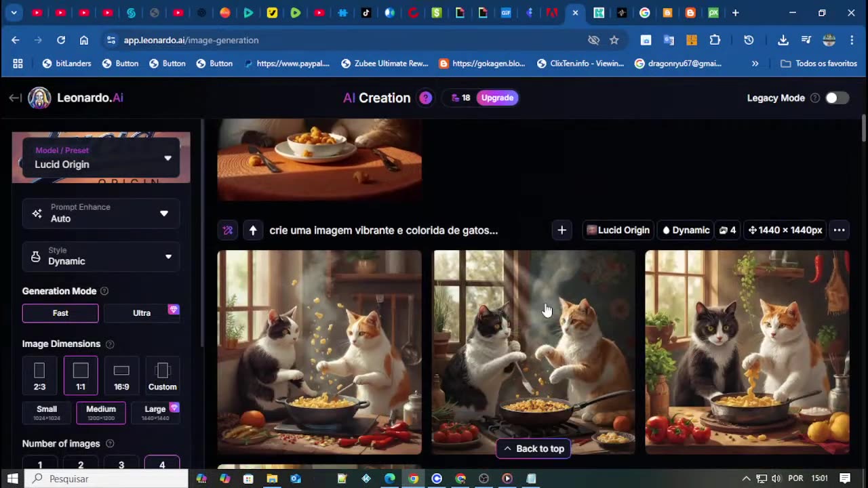Viewport: 868px width, 488px height.
Task: Click the Back to top button
Action: (x=534, y=449)
